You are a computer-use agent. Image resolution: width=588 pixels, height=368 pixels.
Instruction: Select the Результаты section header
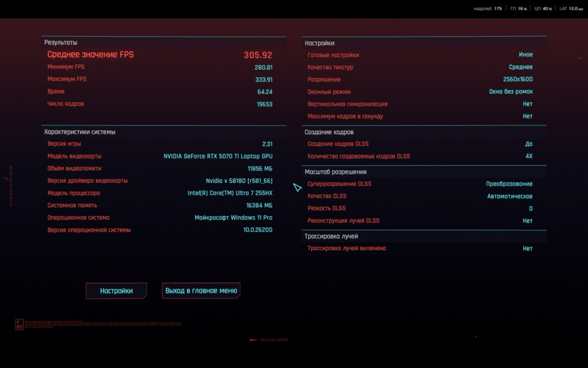point(61,42)
